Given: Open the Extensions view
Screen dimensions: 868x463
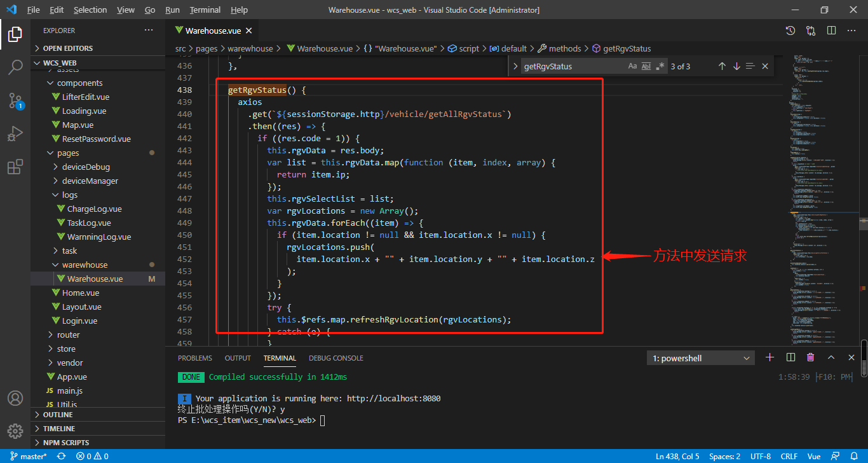Looking at the screenshot, I should pyautogui.click(x=15, y=167).
